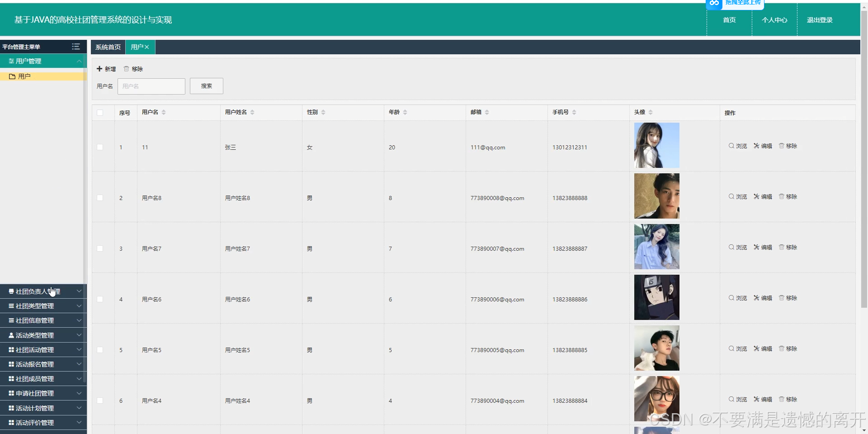Click 移除 trash icon for 用户名5 row
868x434 pixels.
click(x=781, y=348)
